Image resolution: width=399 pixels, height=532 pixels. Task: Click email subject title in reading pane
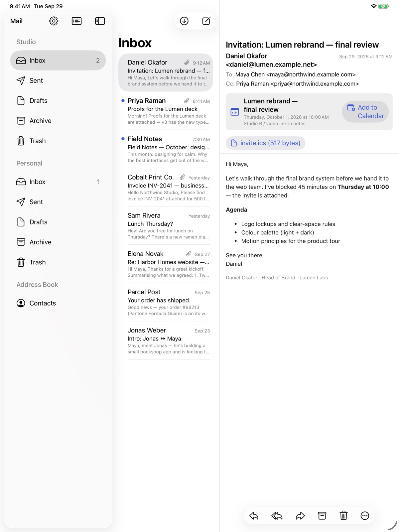pos(302,45)
